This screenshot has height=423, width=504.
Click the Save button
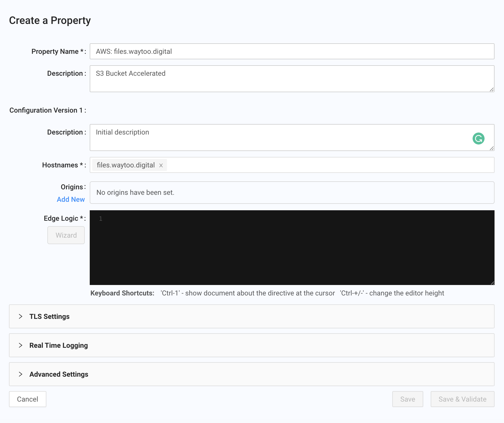(408, 399)
